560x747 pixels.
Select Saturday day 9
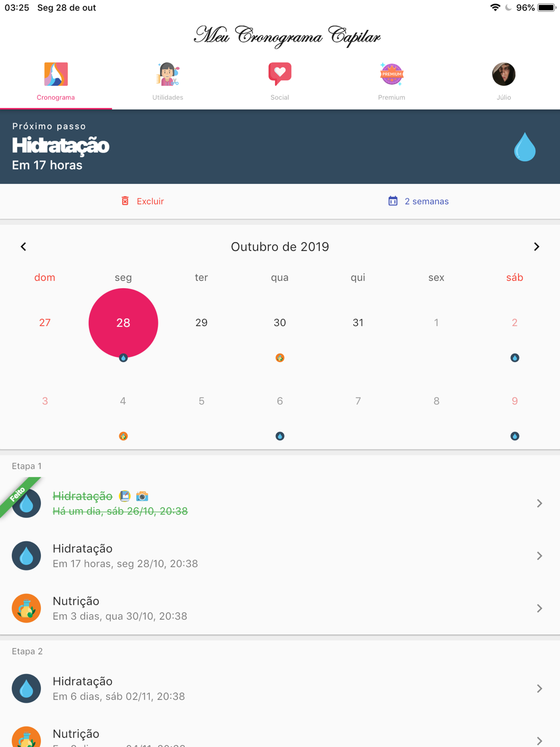(x=515, y=401)
